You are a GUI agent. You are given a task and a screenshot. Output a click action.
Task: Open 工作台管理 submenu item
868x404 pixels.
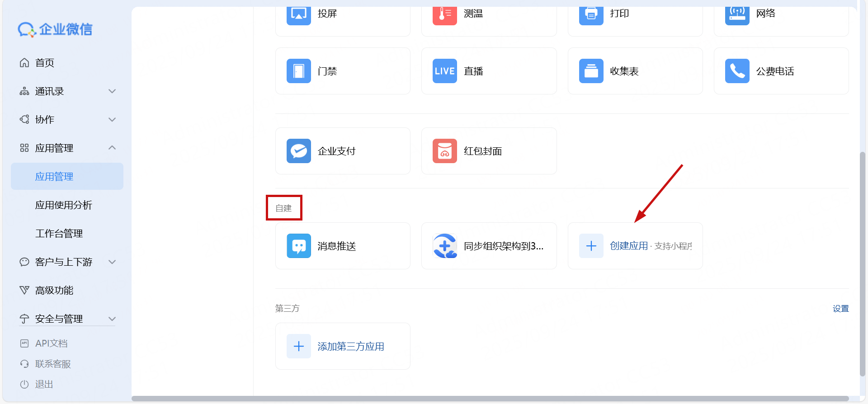click(59, 234)
